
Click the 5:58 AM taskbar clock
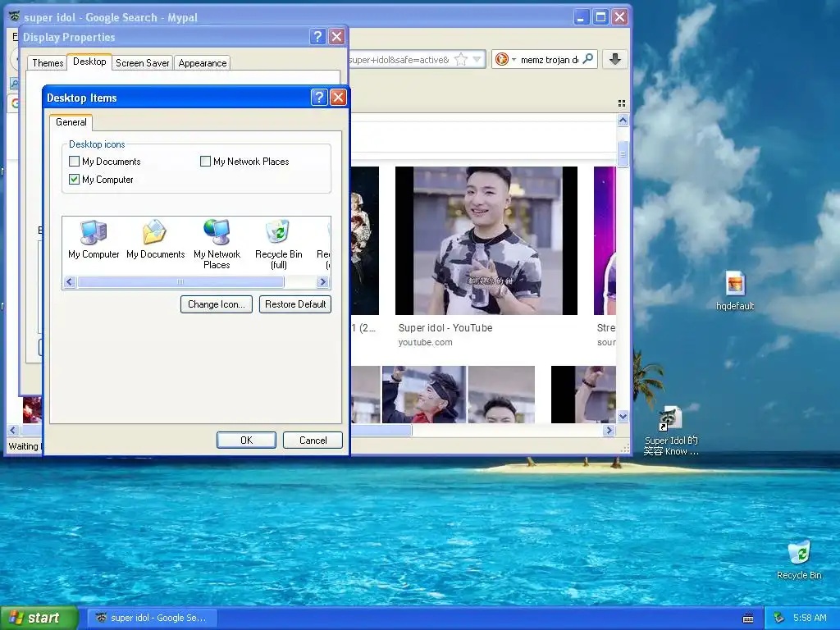tap(810, 618)
